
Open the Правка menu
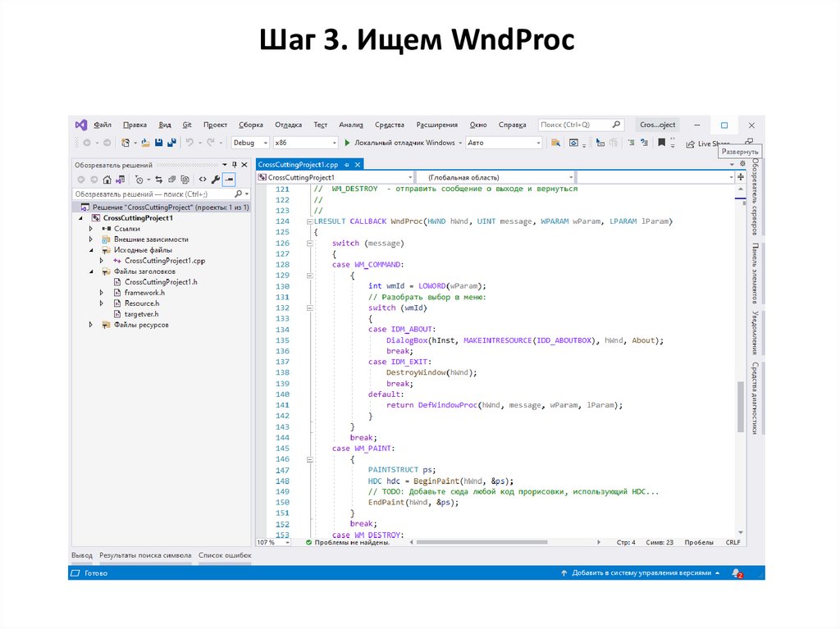click(x=135, y=125)
